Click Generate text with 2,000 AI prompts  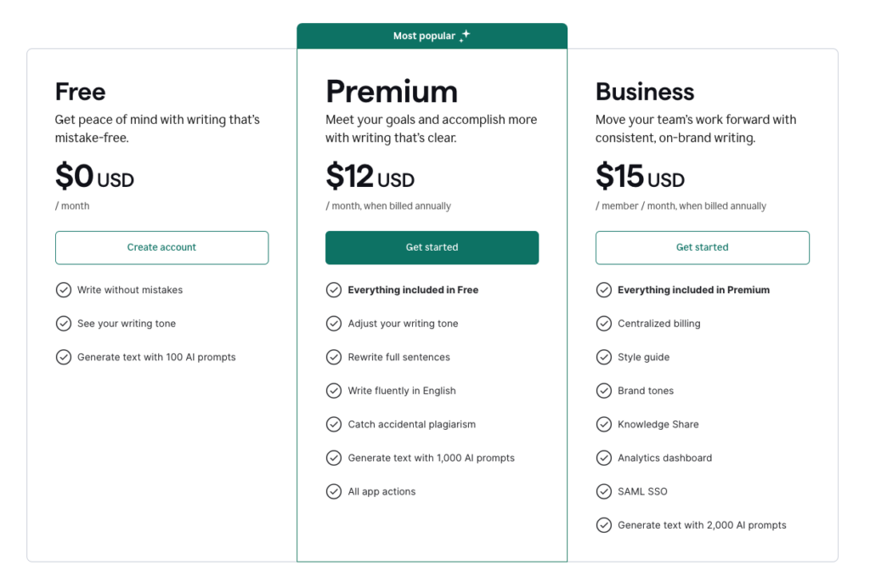(x=702, y=525)
